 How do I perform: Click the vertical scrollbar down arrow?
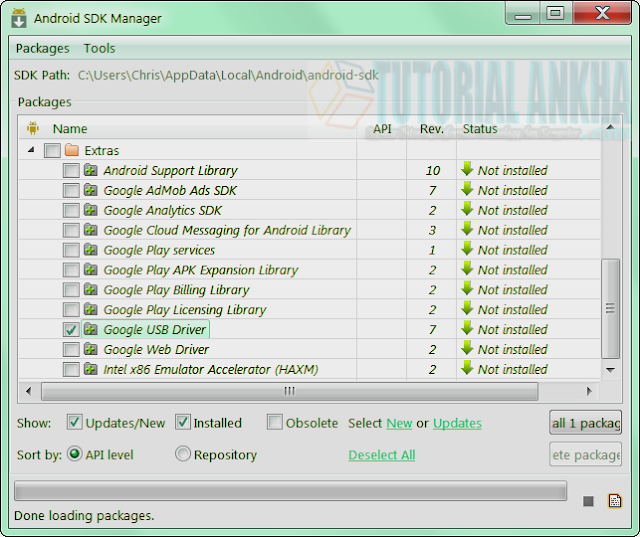(610, 370)
